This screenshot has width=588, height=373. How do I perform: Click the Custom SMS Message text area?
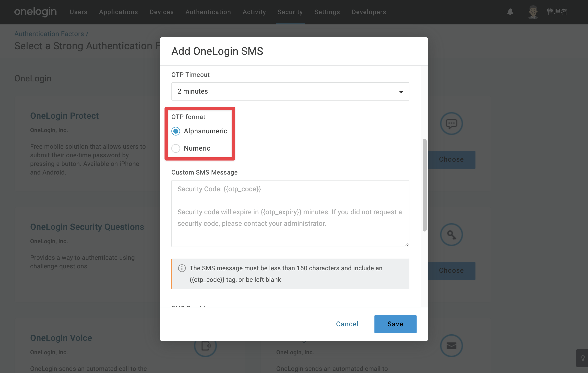pyautogui.click(x=290, y=214)
